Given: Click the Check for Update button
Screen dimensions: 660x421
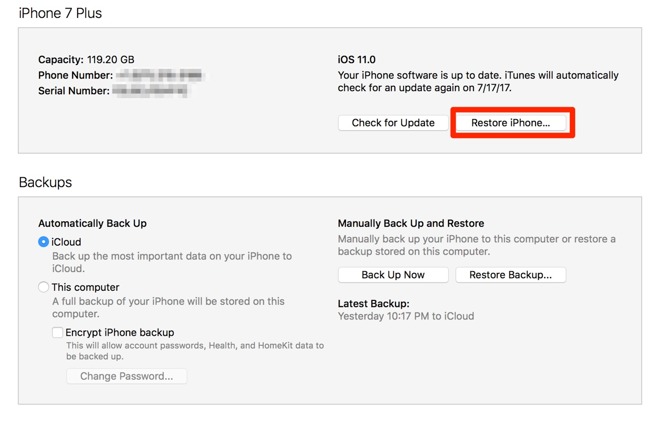Looking at the screenshot, I should pyautogui.click(x=393, y=123).
